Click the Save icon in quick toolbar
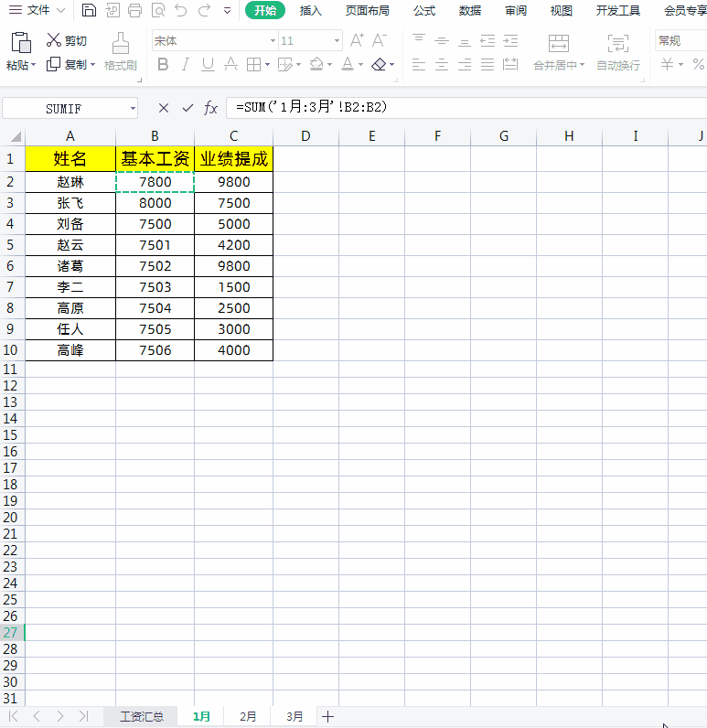The image size is (707, 728). point(89,10)
